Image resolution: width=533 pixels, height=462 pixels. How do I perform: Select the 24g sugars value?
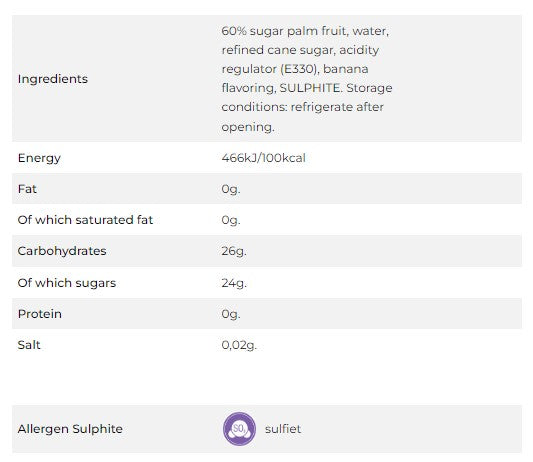234,283
